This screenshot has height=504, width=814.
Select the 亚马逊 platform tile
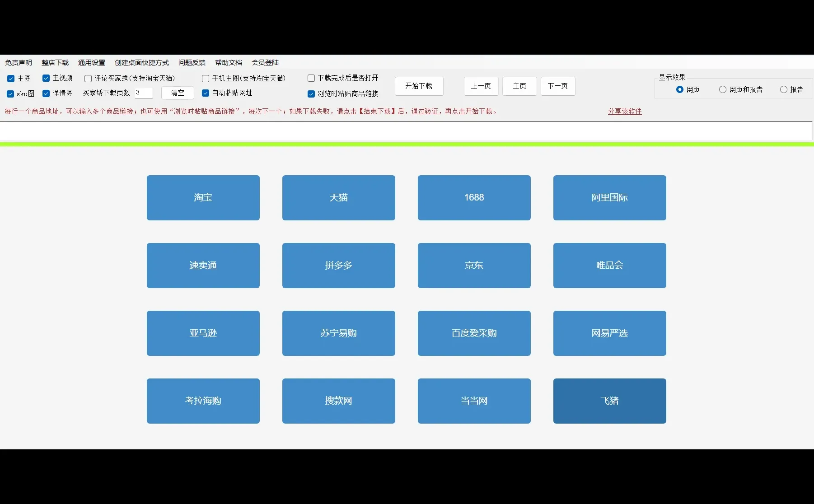(203, 333)
